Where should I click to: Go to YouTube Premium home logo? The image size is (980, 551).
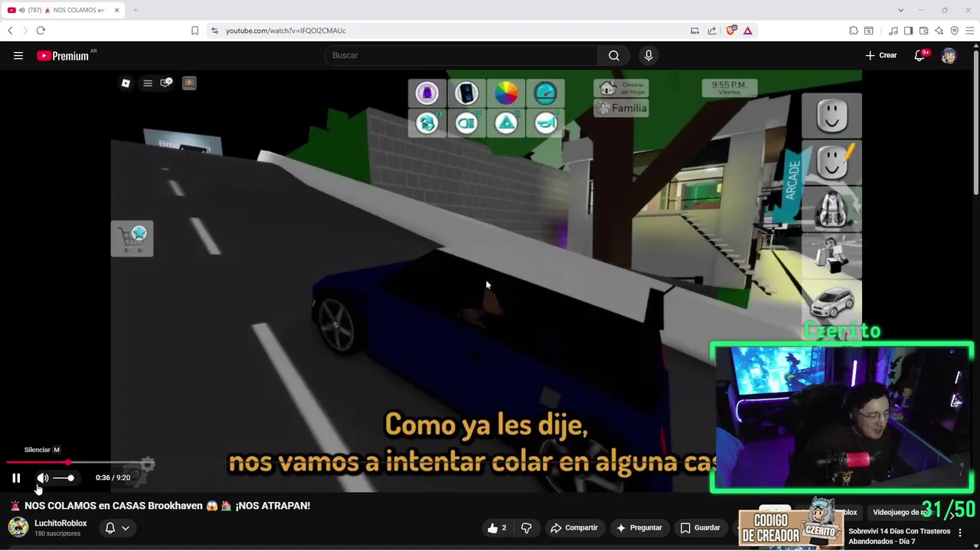[x=63, y=55]
